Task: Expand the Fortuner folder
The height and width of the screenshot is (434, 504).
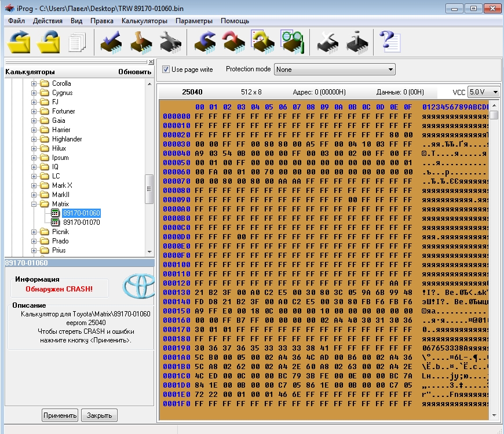Action: (x=34, y=112)
